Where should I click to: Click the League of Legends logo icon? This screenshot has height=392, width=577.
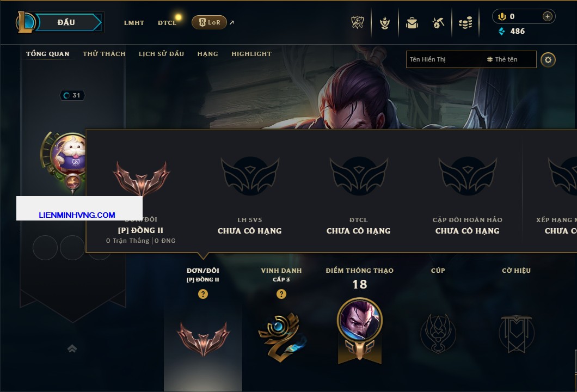click(x=25, y=22)
